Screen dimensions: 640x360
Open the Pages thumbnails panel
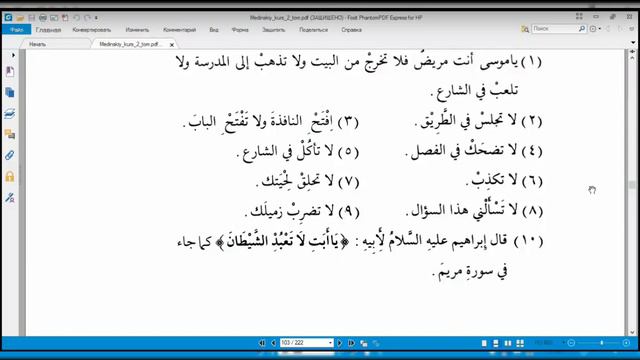pyautogui.click(x=10, y=93)
